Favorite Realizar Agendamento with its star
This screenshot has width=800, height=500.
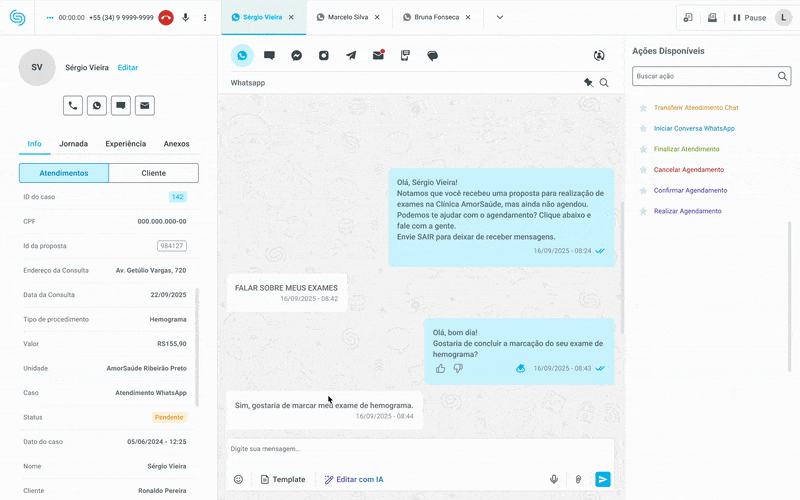click(x=643, y=211)
